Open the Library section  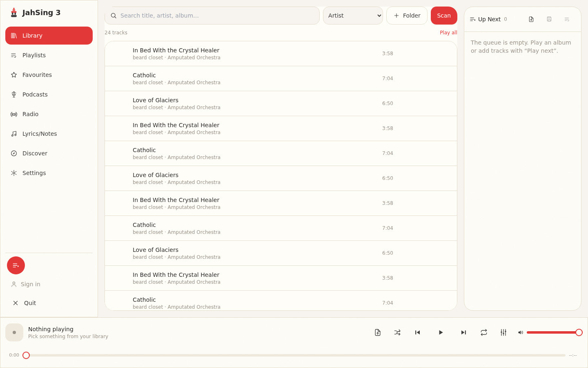click(x=49, y=36)
